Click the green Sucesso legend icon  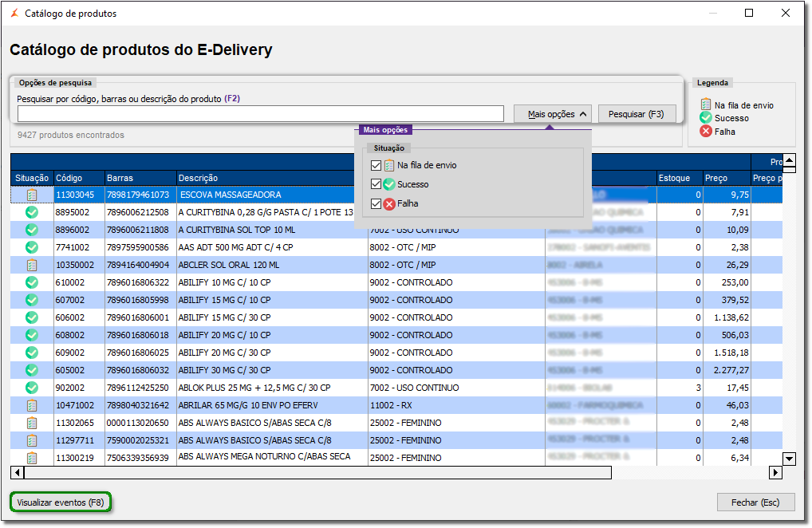pyautogui.click(x=706, y=118)
